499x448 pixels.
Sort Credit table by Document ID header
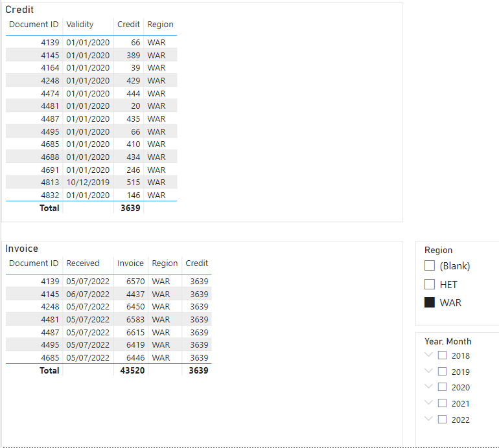pos(34,25)
